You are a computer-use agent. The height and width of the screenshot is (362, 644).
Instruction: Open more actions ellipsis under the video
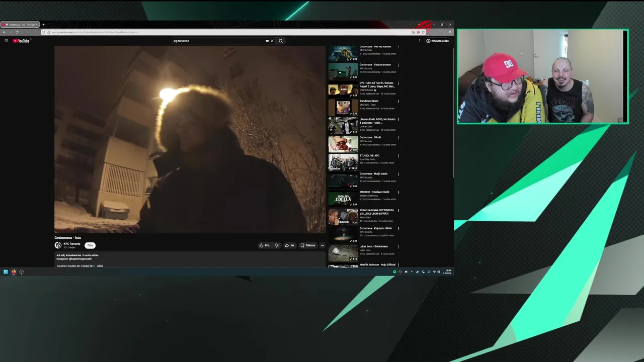pyautogui.click(x=323, y=245)
